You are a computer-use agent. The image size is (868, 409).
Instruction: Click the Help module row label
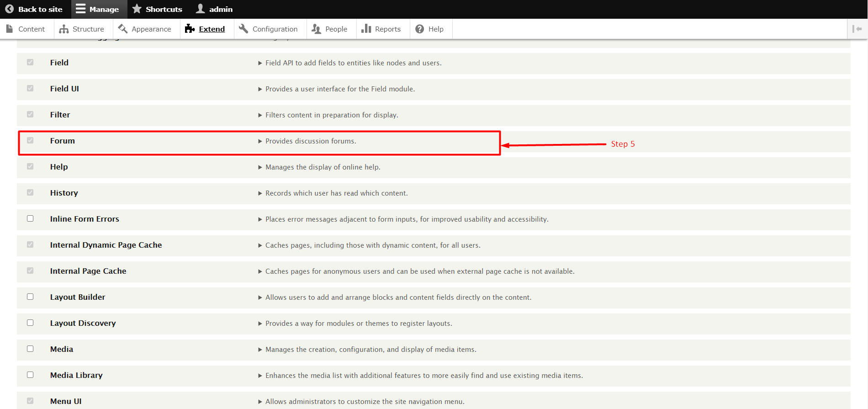point(59,167)
